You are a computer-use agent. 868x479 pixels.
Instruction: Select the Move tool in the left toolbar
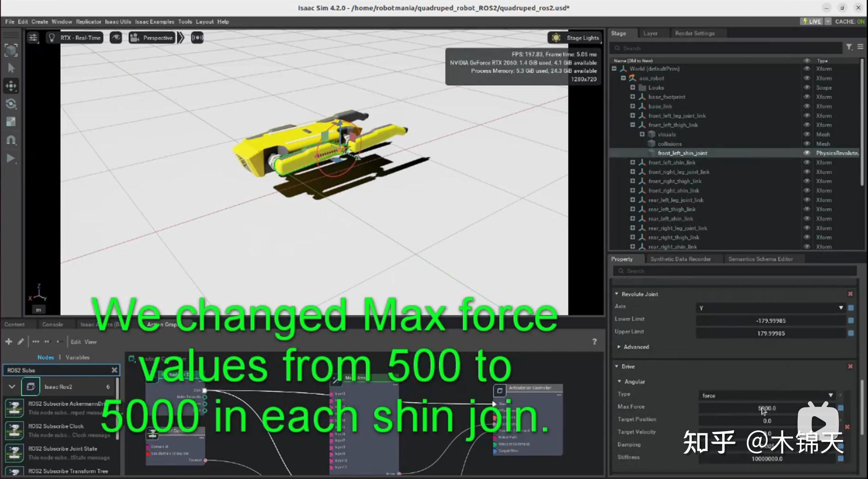[11, 86]
